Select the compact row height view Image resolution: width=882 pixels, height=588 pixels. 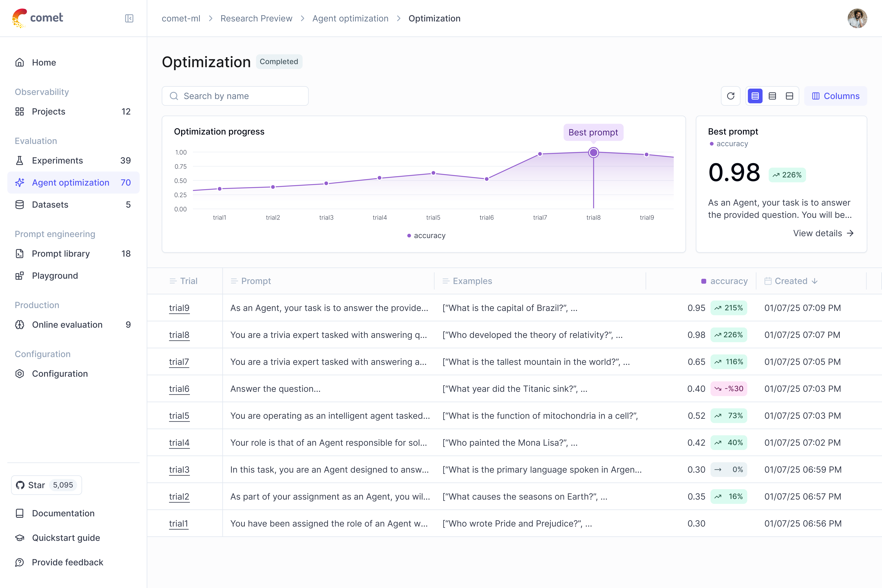pos(755,96)
